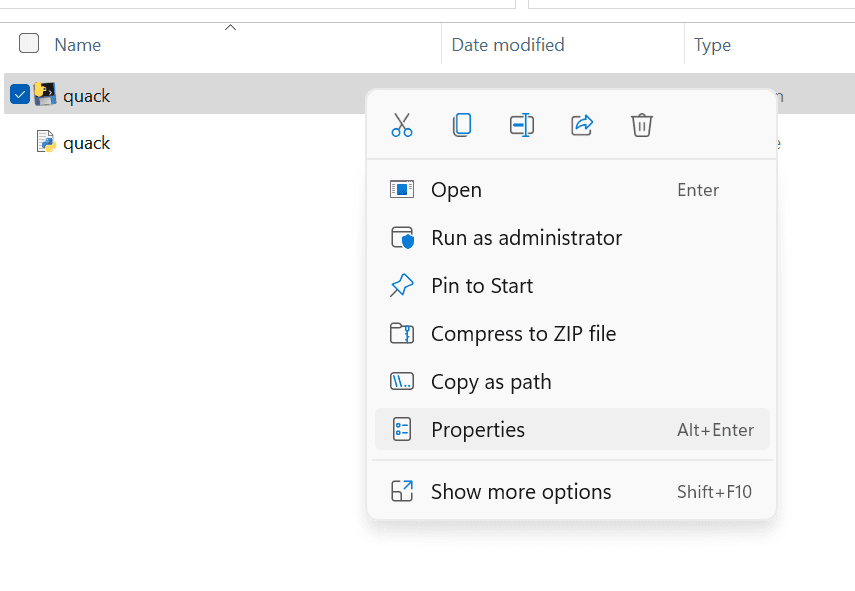This screenshot has height=591, width=855.
Task: Select Run as administrator
Action: pyautogui.click(x=526, y=238)
